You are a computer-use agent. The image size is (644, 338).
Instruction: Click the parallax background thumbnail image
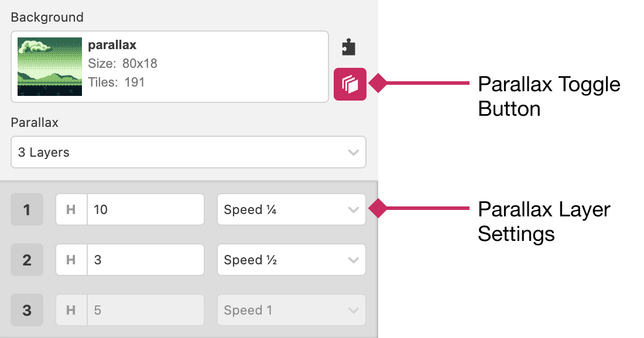50,67
